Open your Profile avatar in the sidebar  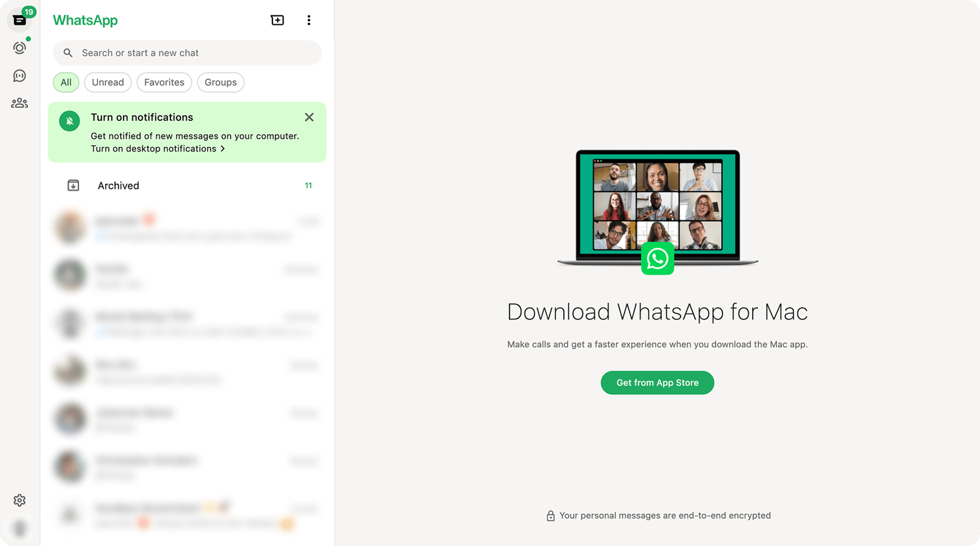pyautogui.click(x=20, y=528)
